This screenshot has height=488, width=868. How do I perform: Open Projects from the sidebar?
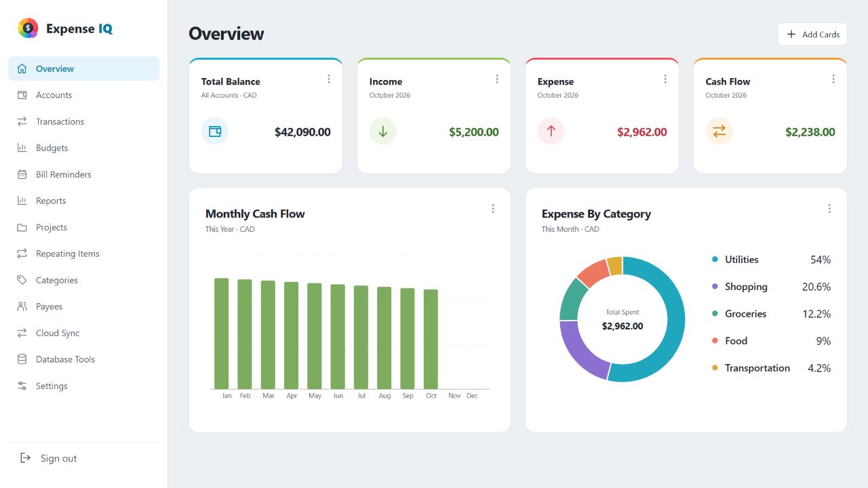point(84,227)
